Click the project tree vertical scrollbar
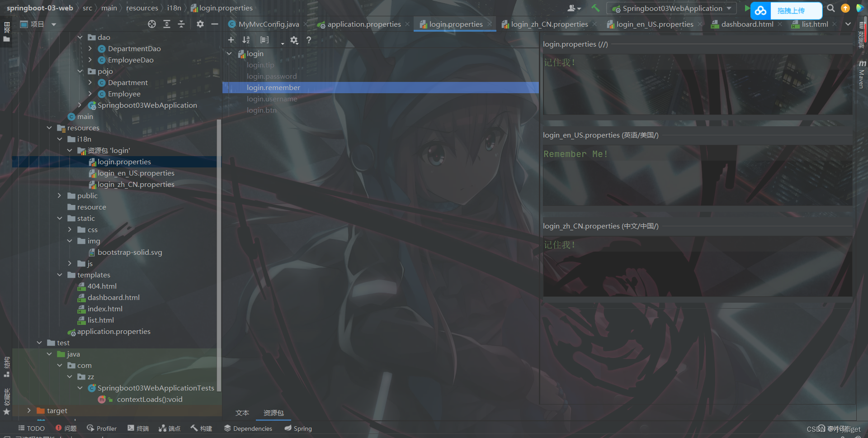Screen dimensions: 868x438 tap(219, 256)
